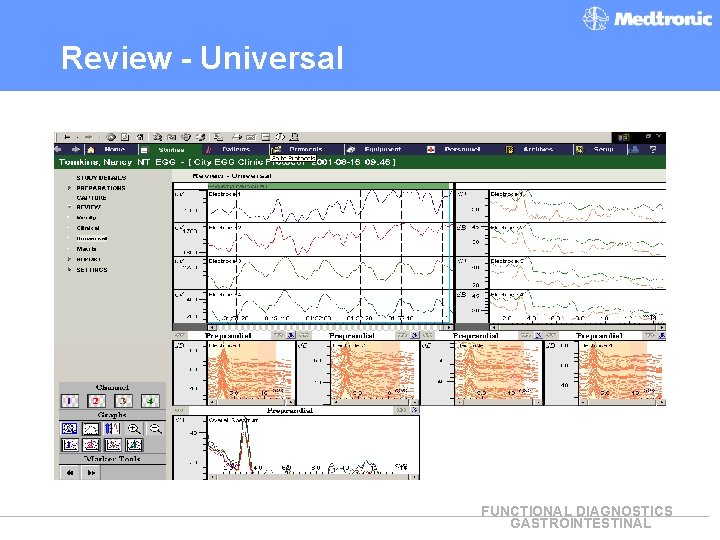Image resolution: width=720 pixels, height=540 pixels.
Task: Click right-arrow of top-right spectrum graph scrollbar
Action: coord(662,327)
